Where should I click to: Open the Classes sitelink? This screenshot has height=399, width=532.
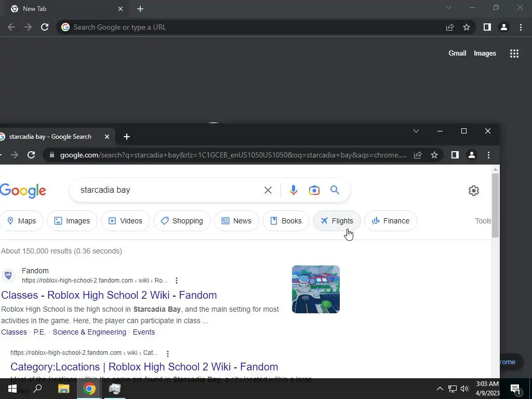pyautogui.click(x=14, y=332)
